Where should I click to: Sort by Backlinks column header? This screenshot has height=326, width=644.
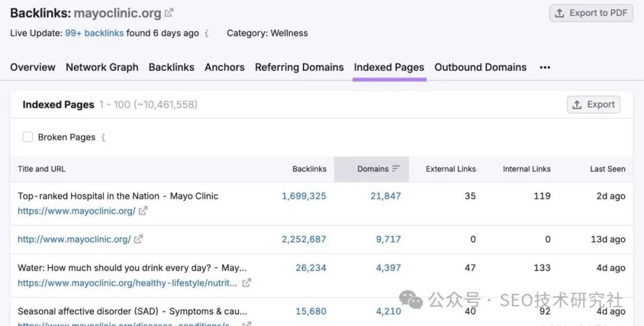point(309,169)
